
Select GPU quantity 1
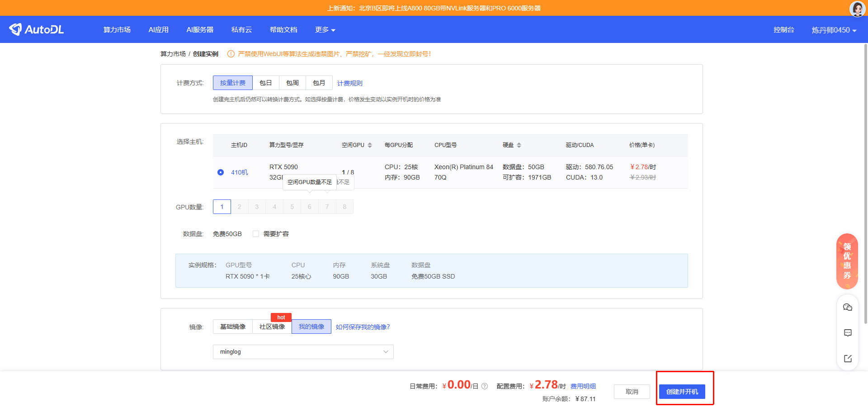click(222, 207)
